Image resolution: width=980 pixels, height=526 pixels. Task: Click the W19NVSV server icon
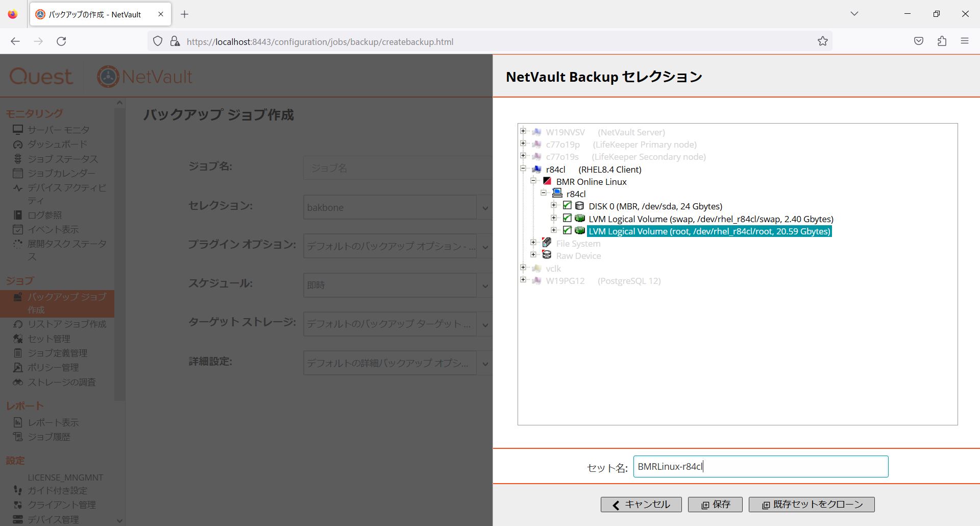pos(536,132)
